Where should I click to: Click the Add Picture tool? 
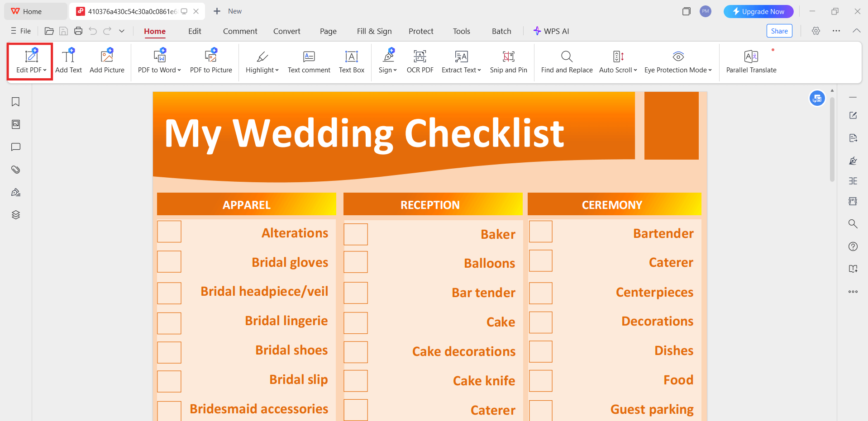tap(107, 61)
